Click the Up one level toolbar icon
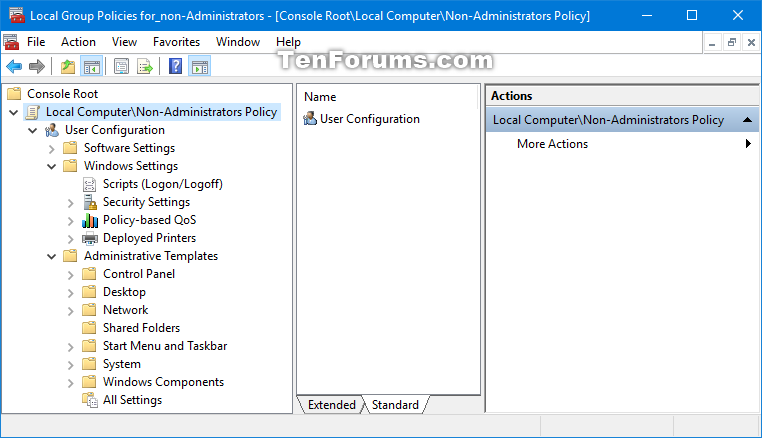The height and width of the screenshot is (438, 762). (68, 66)
